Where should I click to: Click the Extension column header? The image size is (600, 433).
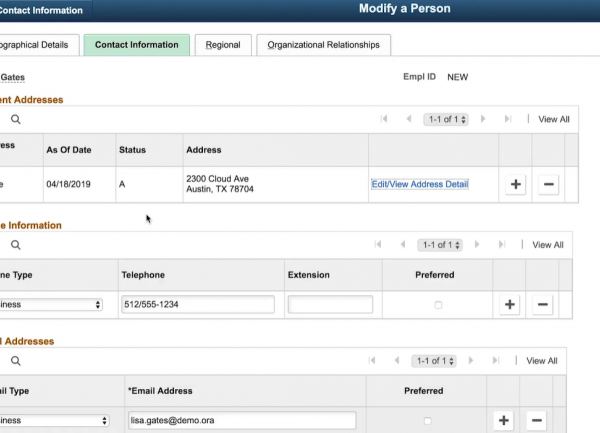pyautogui.click(x=308, y=275)
